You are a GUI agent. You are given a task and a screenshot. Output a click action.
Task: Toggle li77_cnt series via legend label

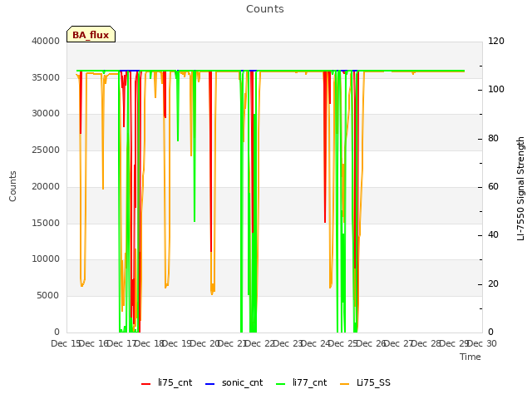click(x=310, y=382)
